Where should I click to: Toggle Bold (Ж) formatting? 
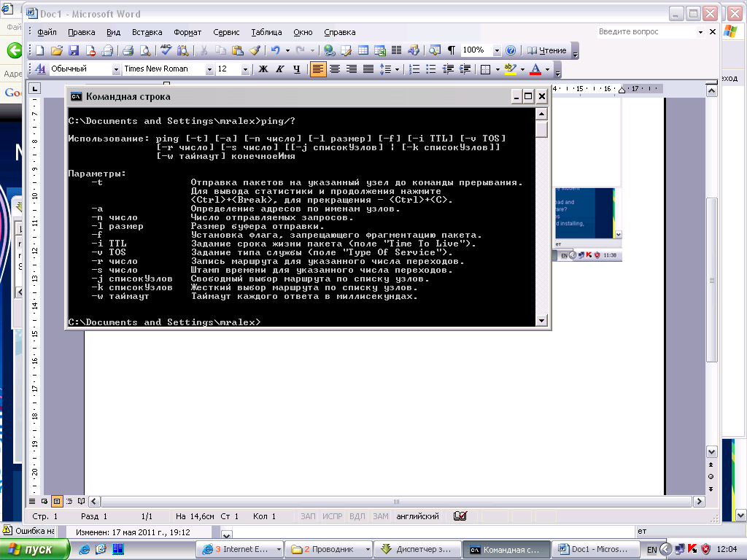(263, 69)
